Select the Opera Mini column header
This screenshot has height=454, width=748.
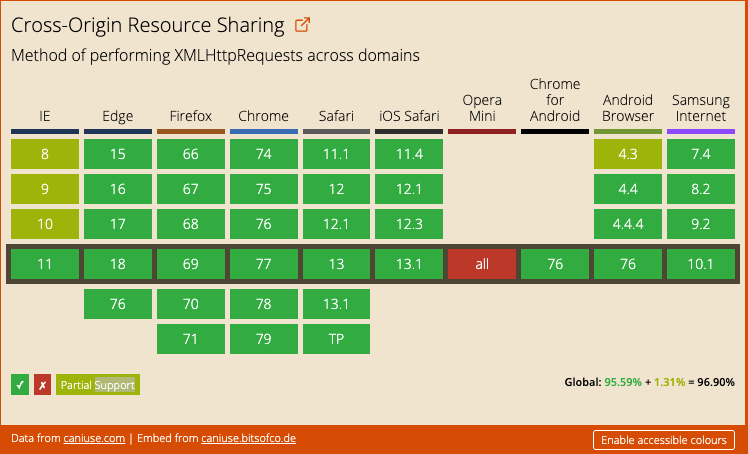[482, 108]
